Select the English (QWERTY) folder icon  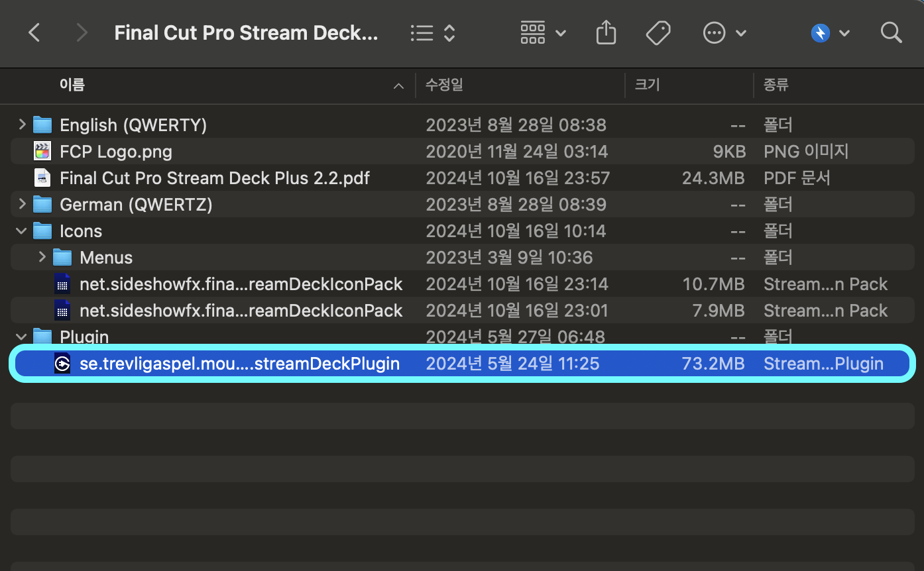coord(42,125)
